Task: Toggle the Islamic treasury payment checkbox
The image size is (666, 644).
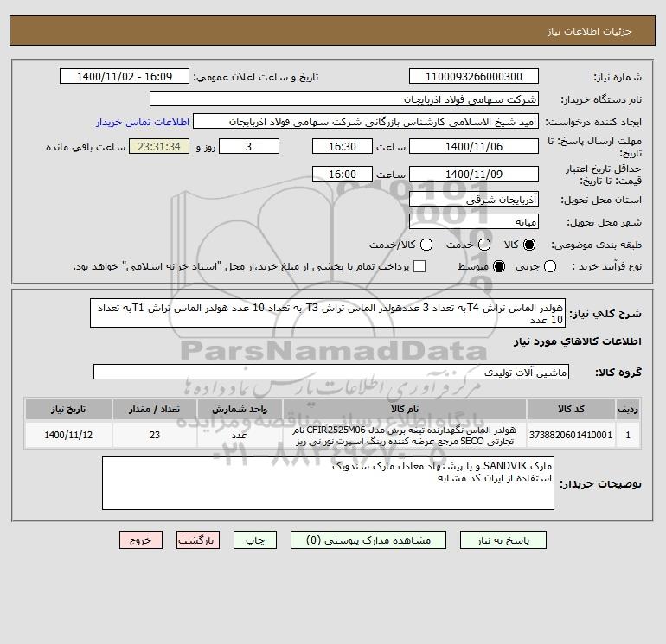Action: (x=419, y=266)
